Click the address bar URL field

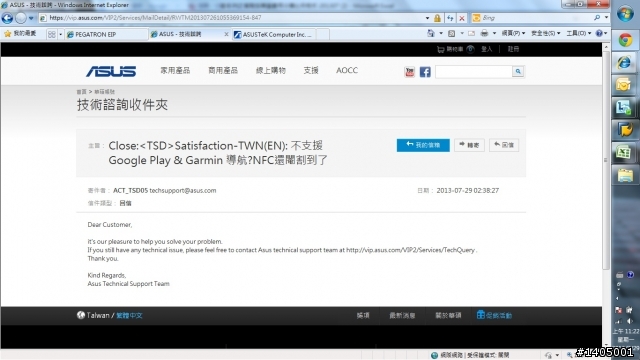pyautogui.click(x=232, y=18)
